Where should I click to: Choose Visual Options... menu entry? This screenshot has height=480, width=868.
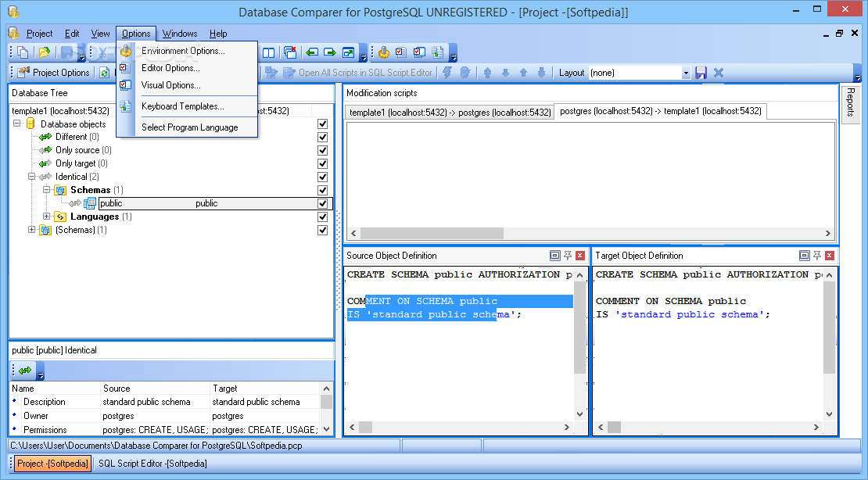tap(187, 85)
